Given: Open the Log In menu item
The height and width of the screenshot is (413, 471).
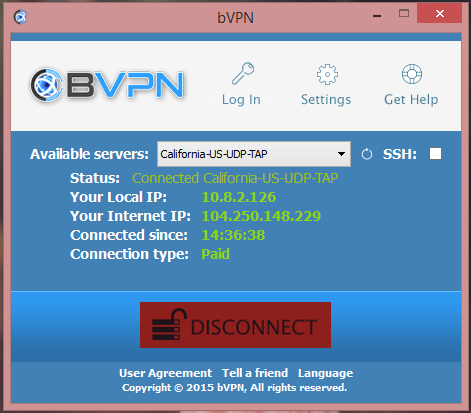Looking at the screenshot, I should click(241, 100).
